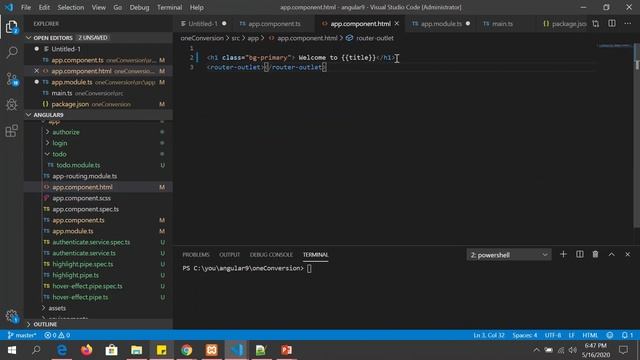Open the File menu
Viewport: 640px width, 360px height.
click(x=26, y=7)
